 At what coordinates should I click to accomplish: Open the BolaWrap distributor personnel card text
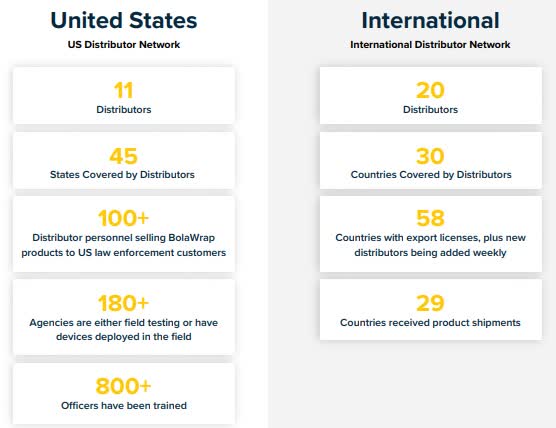pos(124,245)
